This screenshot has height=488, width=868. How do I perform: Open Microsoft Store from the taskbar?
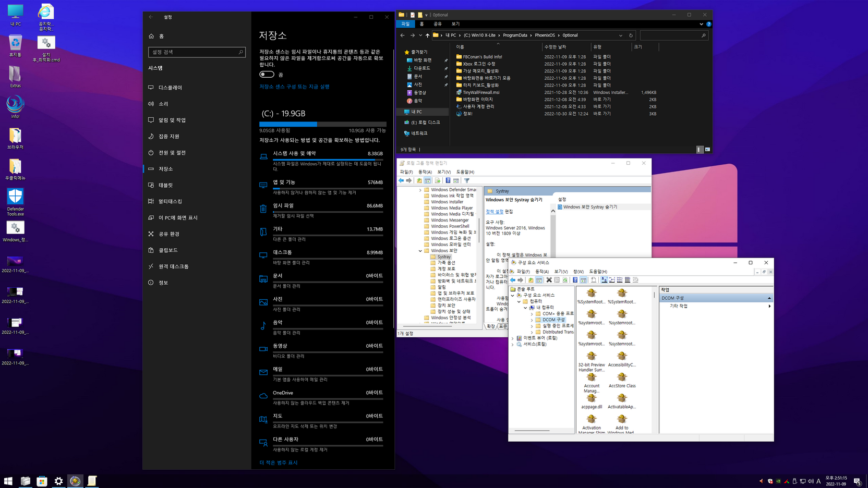coord(42,481)
